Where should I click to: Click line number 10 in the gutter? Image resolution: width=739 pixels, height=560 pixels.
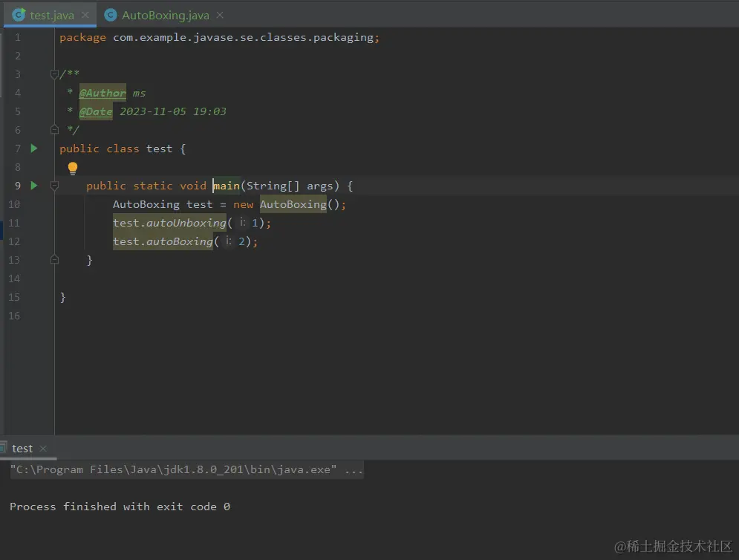(x=14, y=204)
